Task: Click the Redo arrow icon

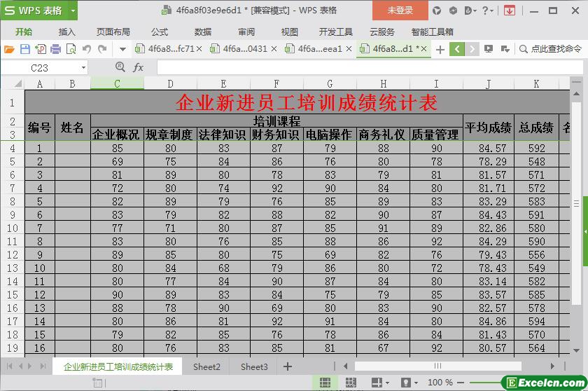Action: tap(102, 49)
